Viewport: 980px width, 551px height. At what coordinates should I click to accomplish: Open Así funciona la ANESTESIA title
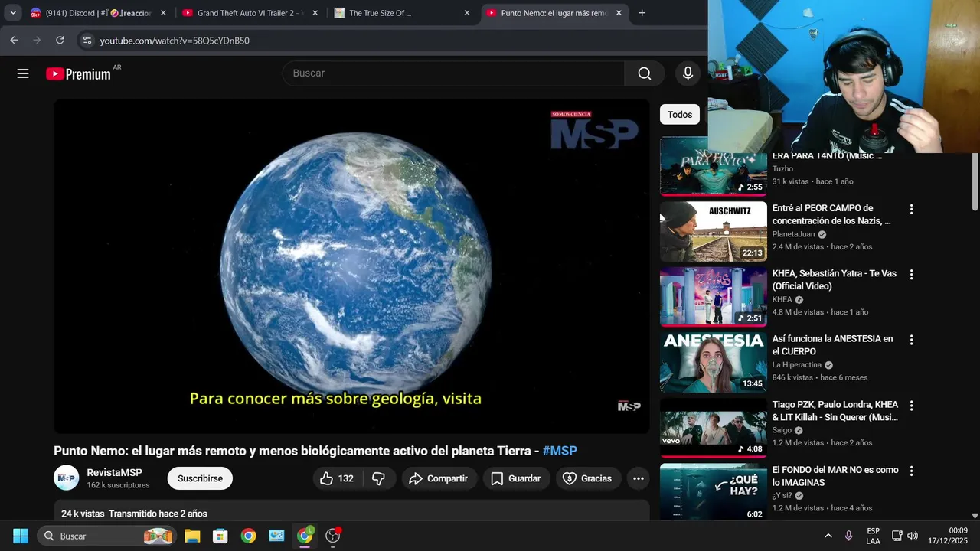832,345
